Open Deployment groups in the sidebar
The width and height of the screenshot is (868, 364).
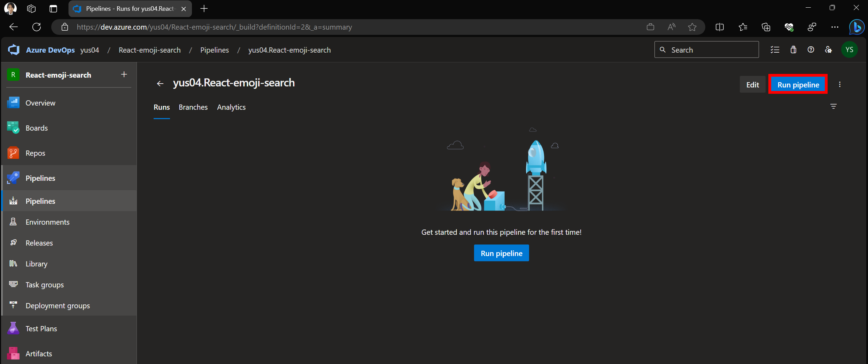pos(69,306)
